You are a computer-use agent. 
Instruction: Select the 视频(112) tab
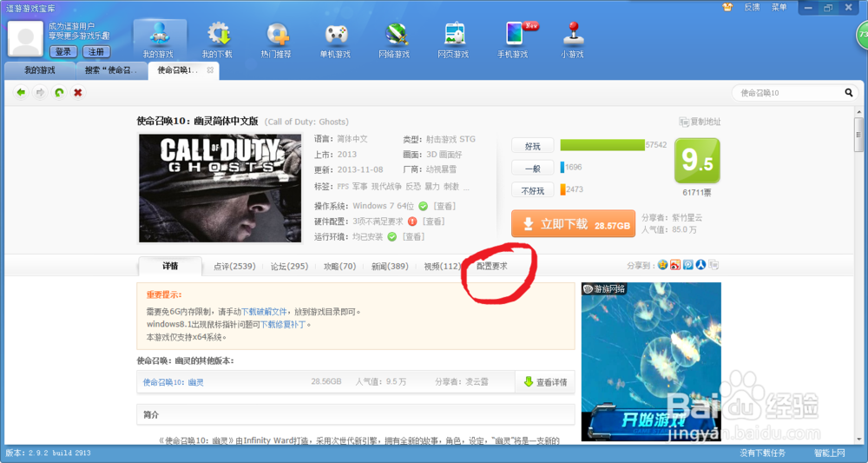tap(443, 267)
